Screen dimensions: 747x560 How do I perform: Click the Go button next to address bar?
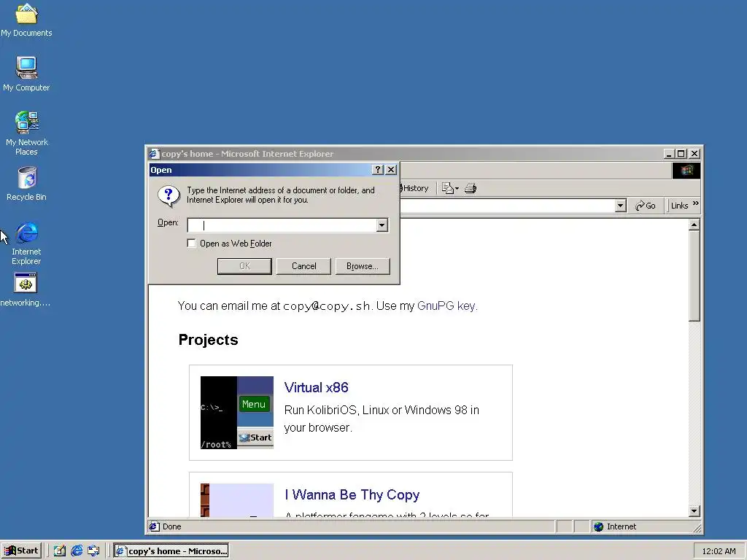pyautogui.click(x=646, y=205)
